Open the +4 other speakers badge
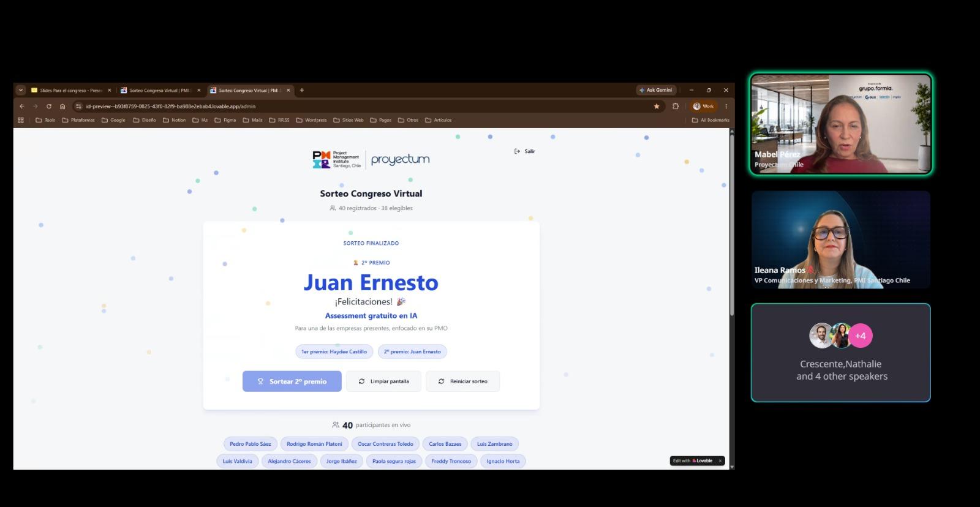The width and height of the screenshot is (980, 507). point(860,336)
